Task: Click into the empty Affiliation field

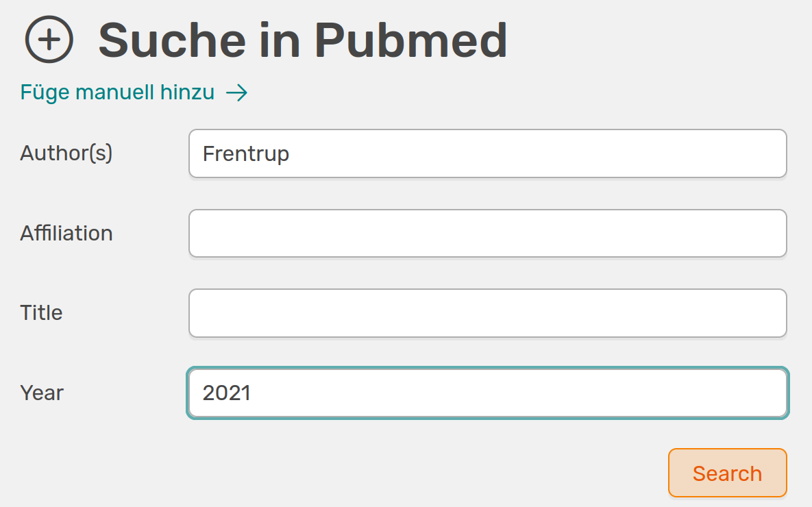Action: [x=487, y=234]
